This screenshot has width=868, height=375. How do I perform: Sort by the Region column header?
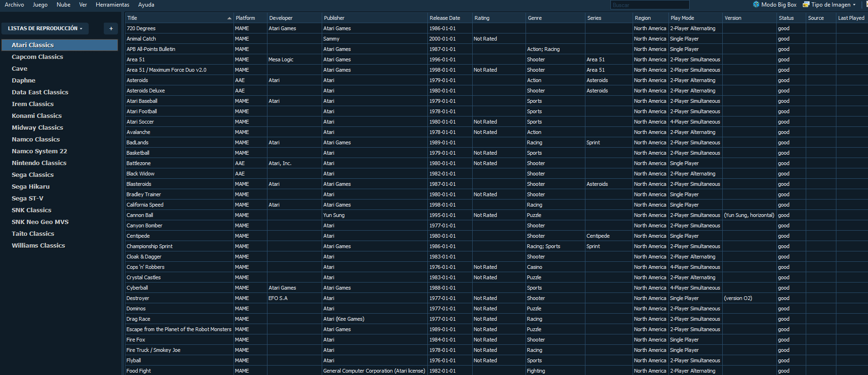(x=651, y=18)
